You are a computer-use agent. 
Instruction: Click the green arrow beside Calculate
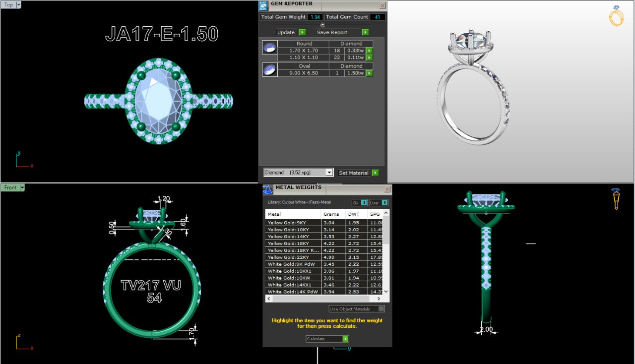tap(345, 339)
